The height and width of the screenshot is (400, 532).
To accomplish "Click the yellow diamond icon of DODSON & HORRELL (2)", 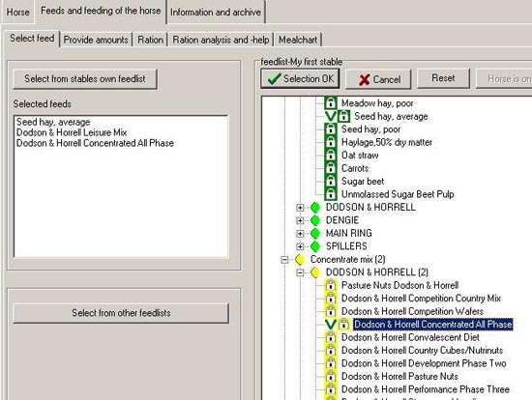I will coord(315,272).
